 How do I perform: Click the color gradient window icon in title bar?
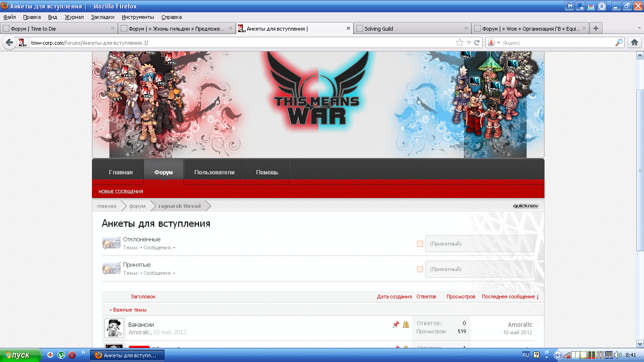591,6
